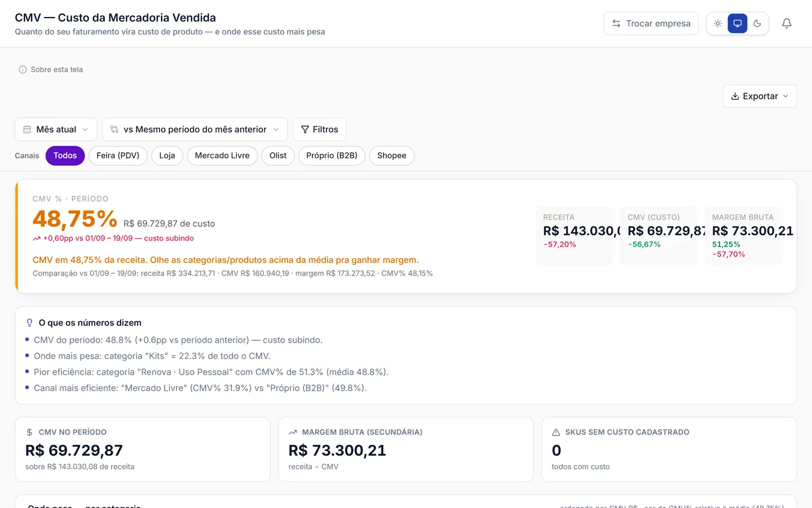This screenshot has height=508, width=812.
Task: Click the Canal mais eficiente insight line
Action: (200, 388)
